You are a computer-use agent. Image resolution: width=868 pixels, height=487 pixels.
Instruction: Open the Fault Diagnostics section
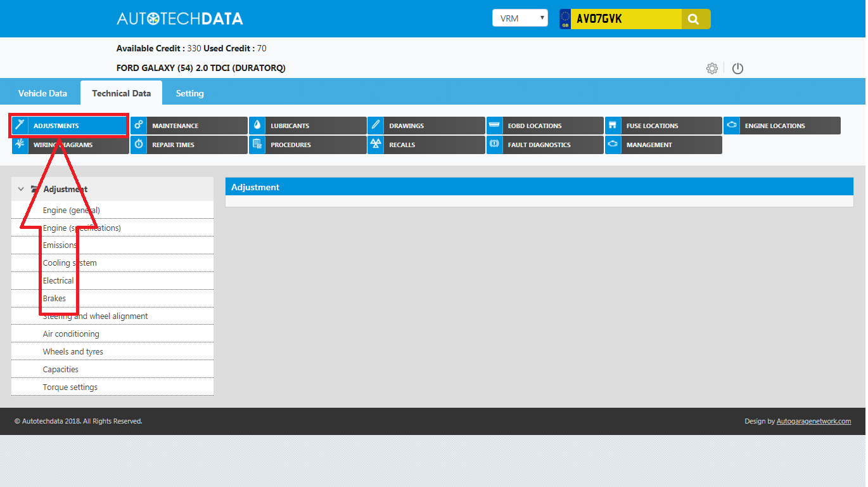pyautogui.click(x=545, y=145)
